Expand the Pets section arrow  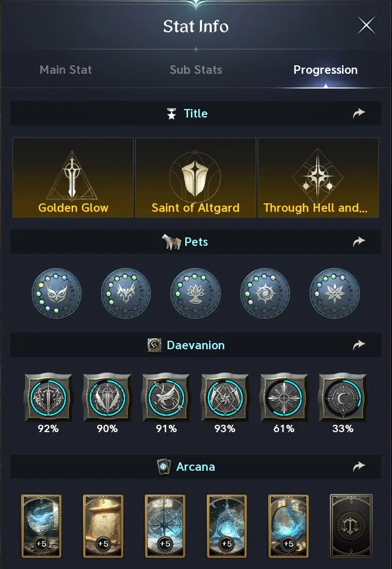(358, 242)
